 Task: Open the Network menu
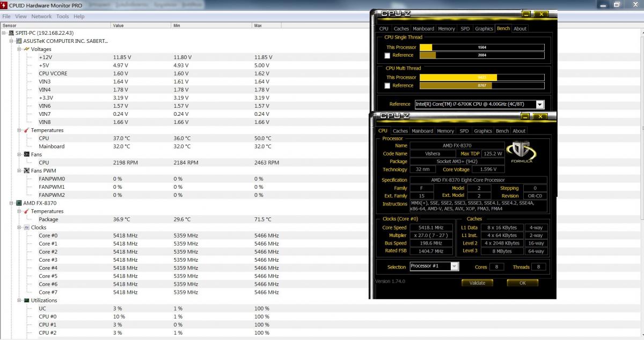(41, 17)
